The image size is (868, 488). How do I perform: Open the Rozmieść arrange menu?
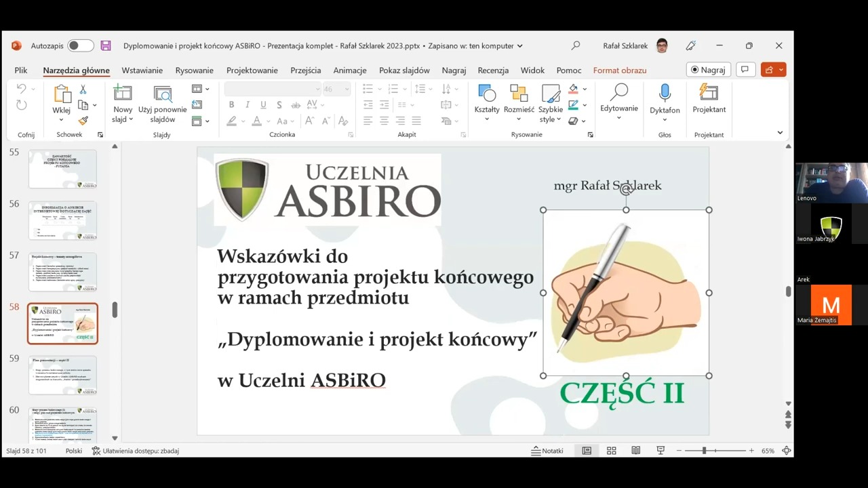click(x=519, y=103)
